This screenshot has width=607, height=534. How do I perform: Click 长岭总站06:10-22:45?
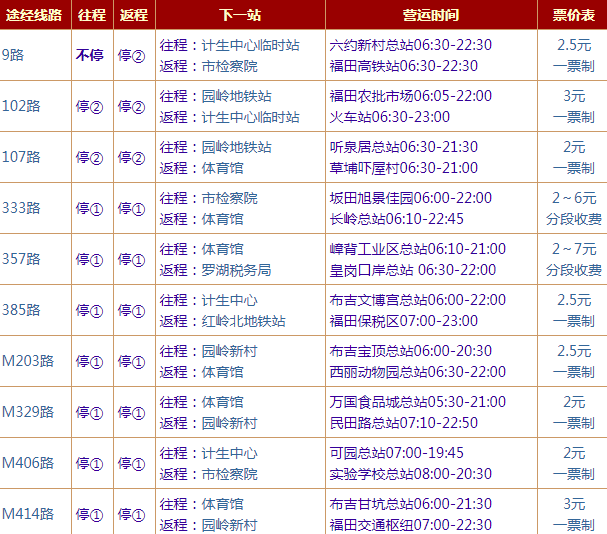coord(397,219)
